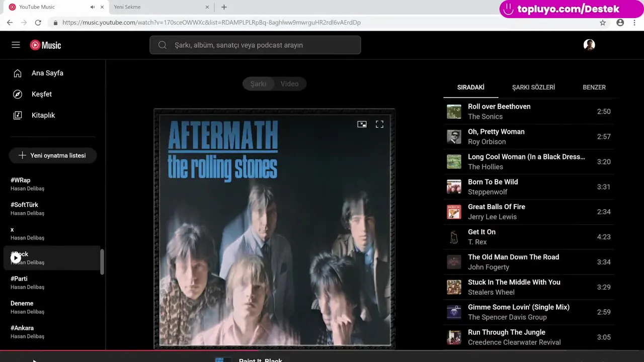Click artist T. Rex
The width and height of the screenshot is (644, 362).
[477, 242]
